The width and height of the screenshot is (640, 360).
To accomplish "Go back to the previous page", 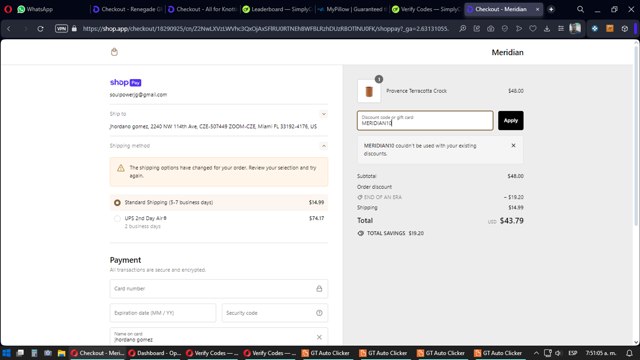I will point(9,29).
